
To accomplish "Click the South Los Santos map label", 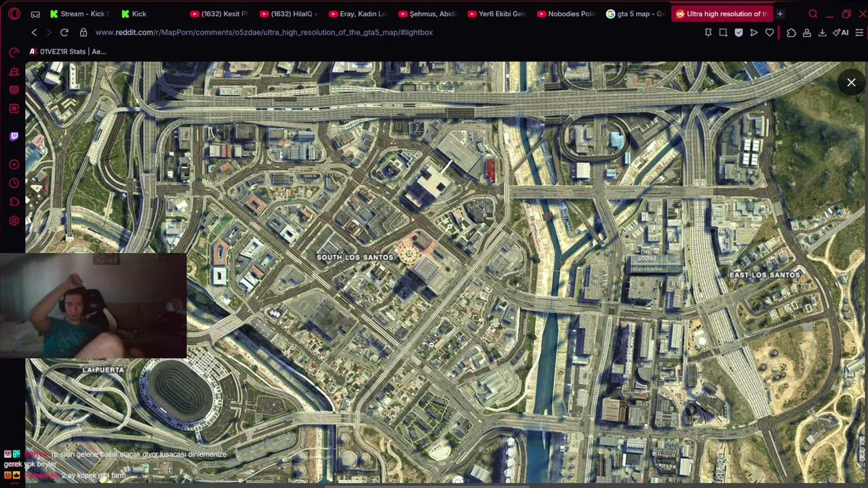I will (355, 258).
